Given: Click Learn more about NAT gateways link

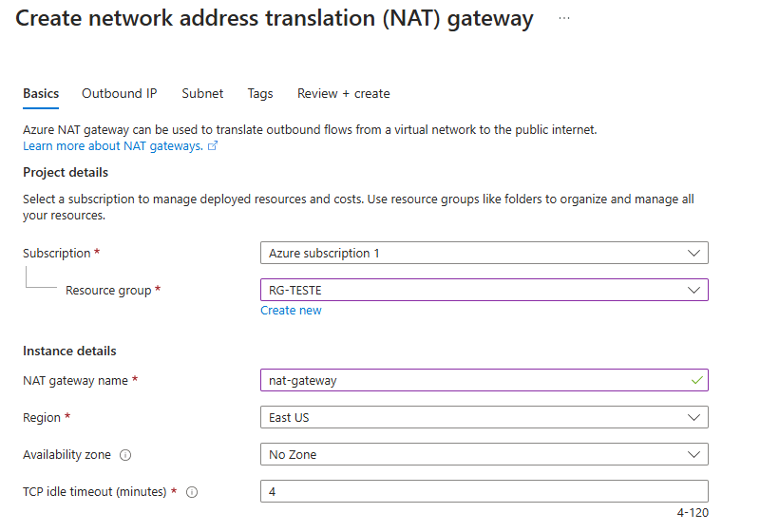Looking at the screenshot, I should (113, 146).
